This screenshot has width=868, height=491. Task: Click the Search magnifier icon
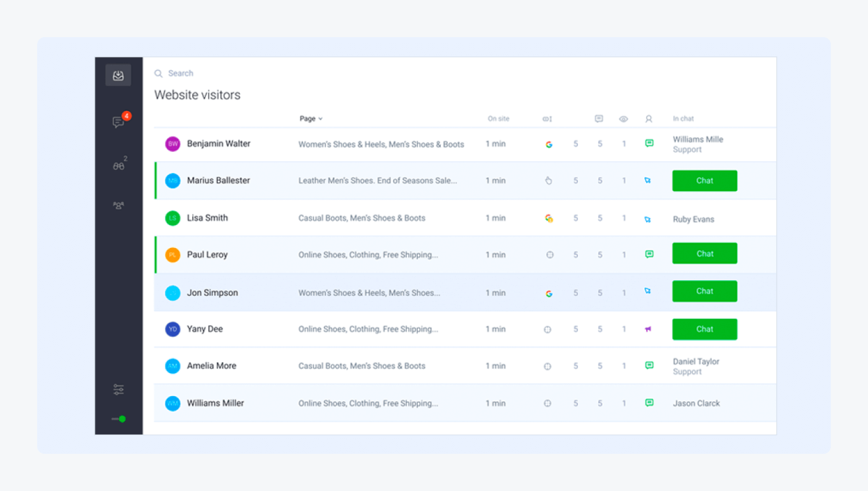coord(158,73)
